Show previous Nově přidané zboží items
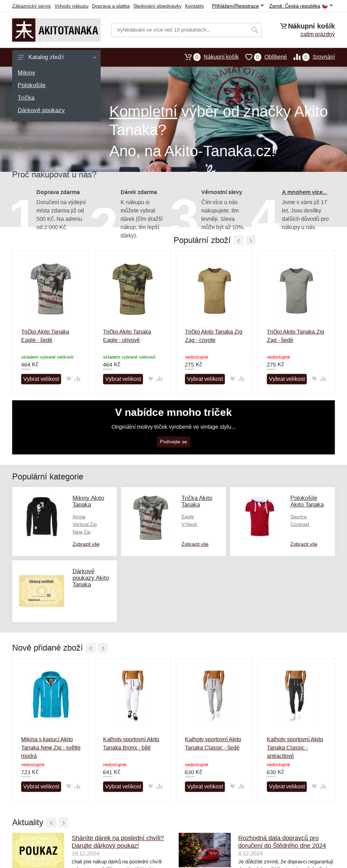 91,648
